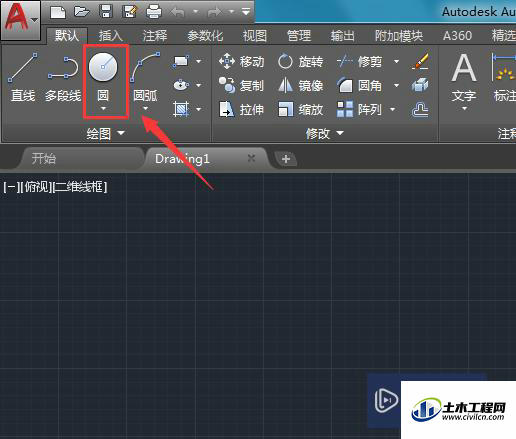The image size is (516, 439).
Task: Add a new drawing tab with plus button
Action: 285,159
